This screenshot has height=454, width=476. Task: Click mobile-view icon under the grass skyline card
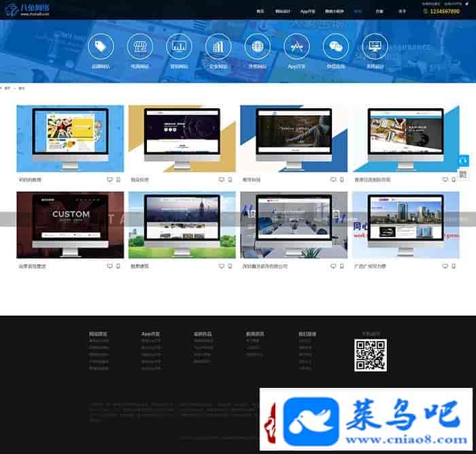coord(230,266)
